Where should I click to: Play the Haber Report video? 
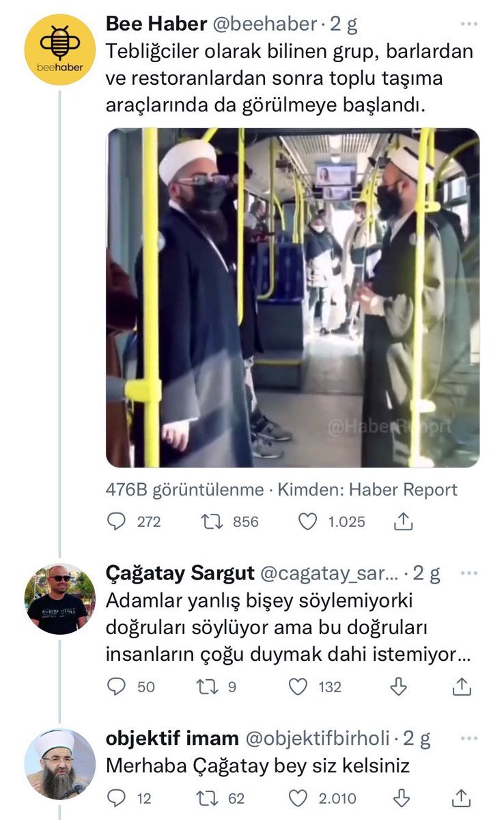click(293, 297)
